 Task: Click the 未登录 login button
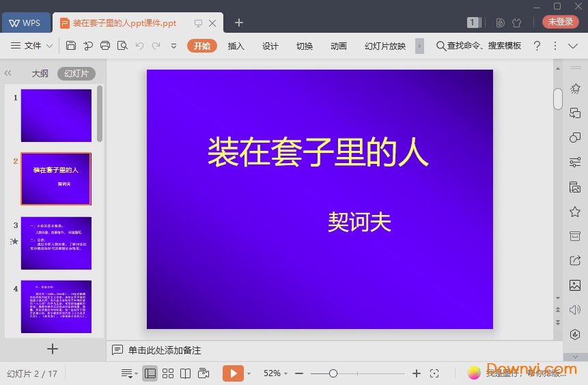click(560, 22)
